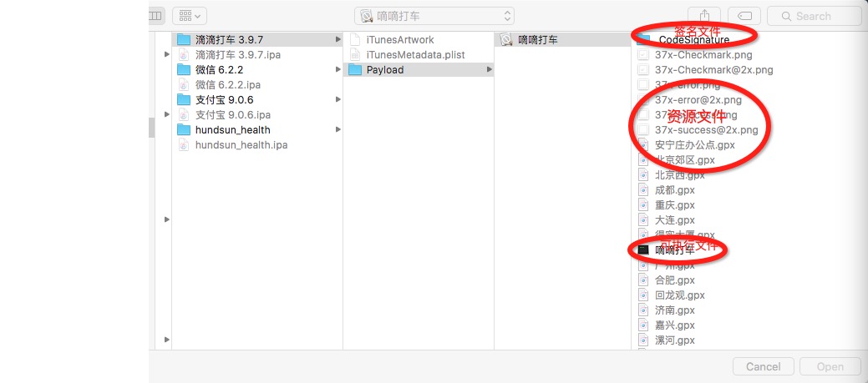Select the 嘀嘀打车 app bundle icon

point(506,40)
